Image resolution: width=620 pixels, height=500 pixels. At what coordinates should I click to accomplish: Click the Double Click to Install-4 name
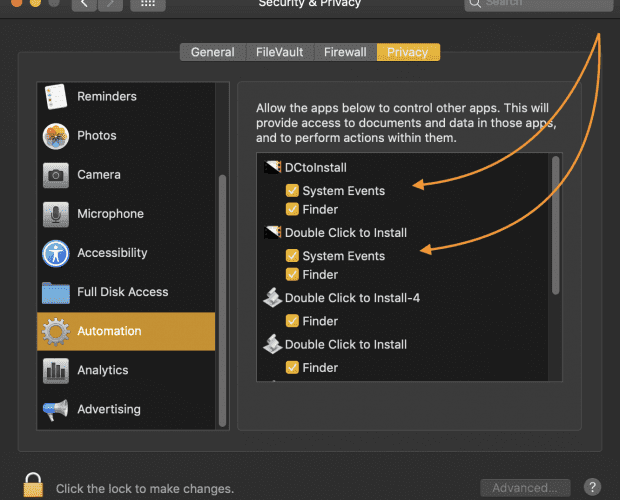tap(352, 298)
